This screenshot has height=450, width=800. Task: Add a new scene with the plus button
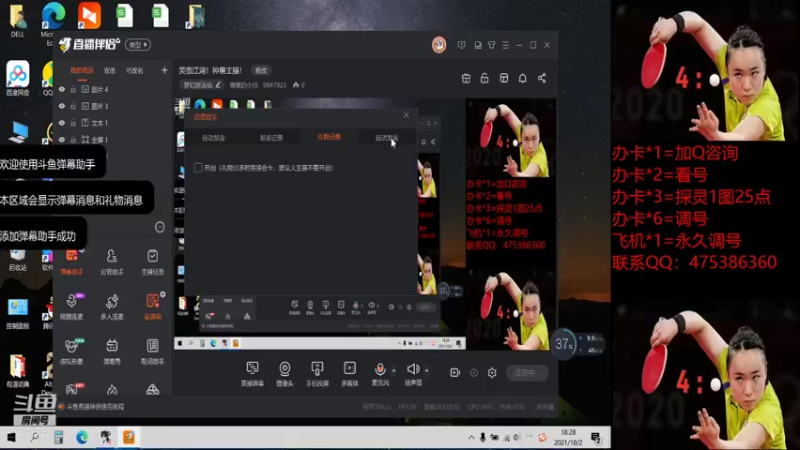164,70
